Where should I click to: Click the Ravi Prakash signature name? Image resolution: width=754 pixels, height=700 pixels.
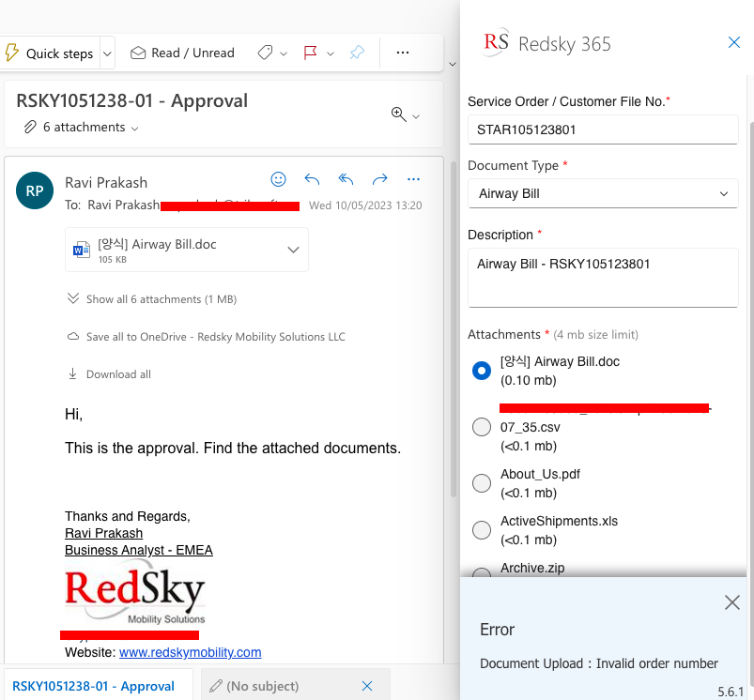pyautogui.click(x=104, y=533)
